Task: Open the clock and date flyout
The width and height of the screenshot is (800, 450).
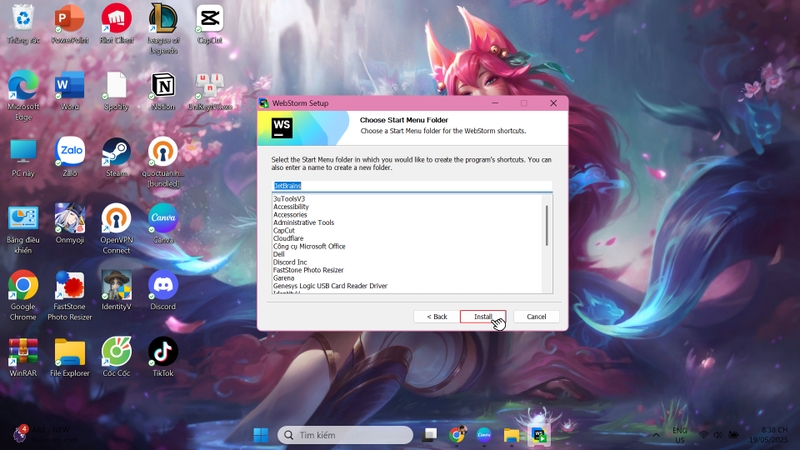Action: [x=768, y=435]
